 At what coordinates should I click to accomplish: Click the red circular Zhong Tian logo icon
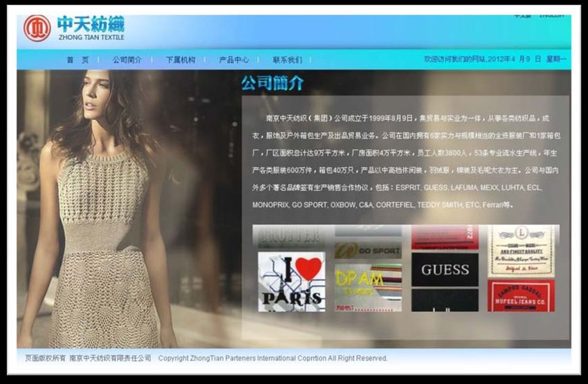tap(37, 28)
